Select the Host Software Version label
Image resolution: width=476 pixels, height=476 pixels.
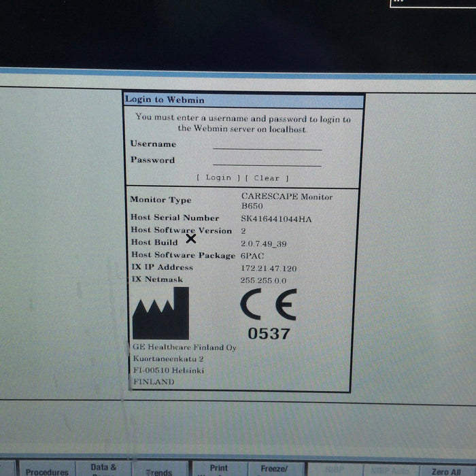182,231
